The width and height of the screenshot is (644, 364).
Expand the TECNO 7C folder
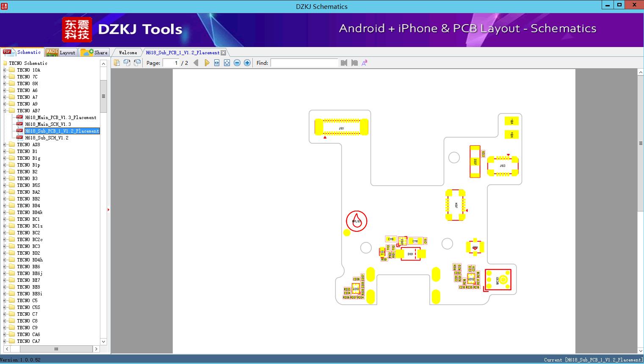click(5, 77)
